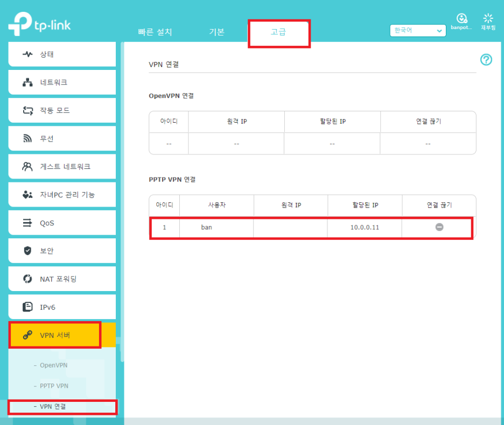Open the 자녀PC 관리 기능 menu

click(62, 195)
